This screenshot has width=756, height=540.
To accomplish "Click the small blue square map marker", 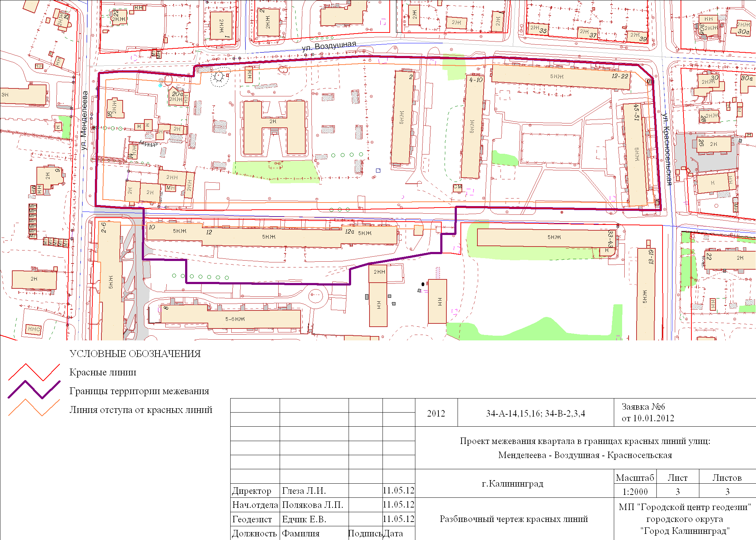I will [x=378, y=170].
